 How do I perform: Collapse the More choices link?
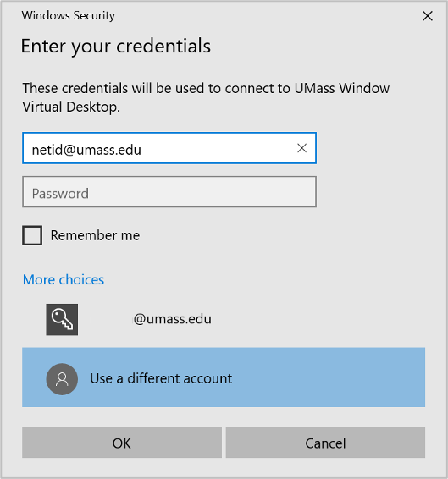[64, 280]
